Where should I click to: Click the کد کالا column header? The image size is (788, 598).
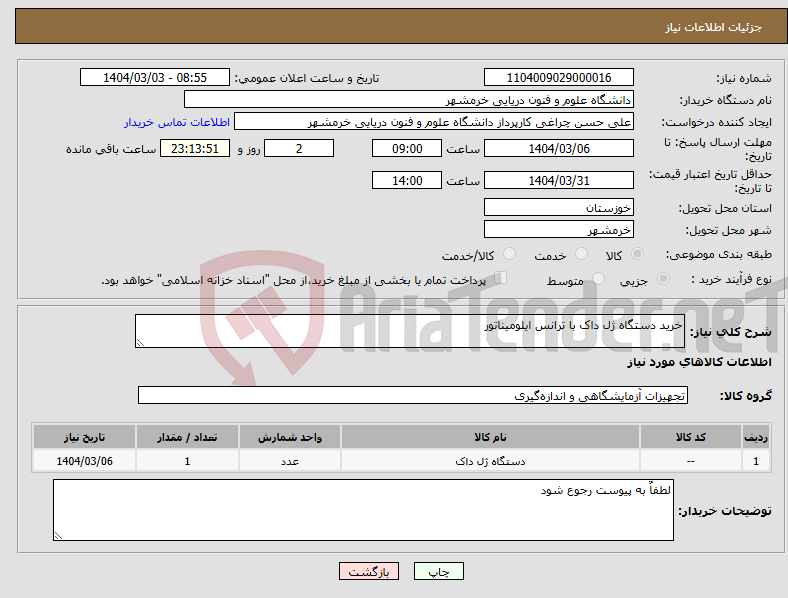pyautogui.click(x=691, y=437)
